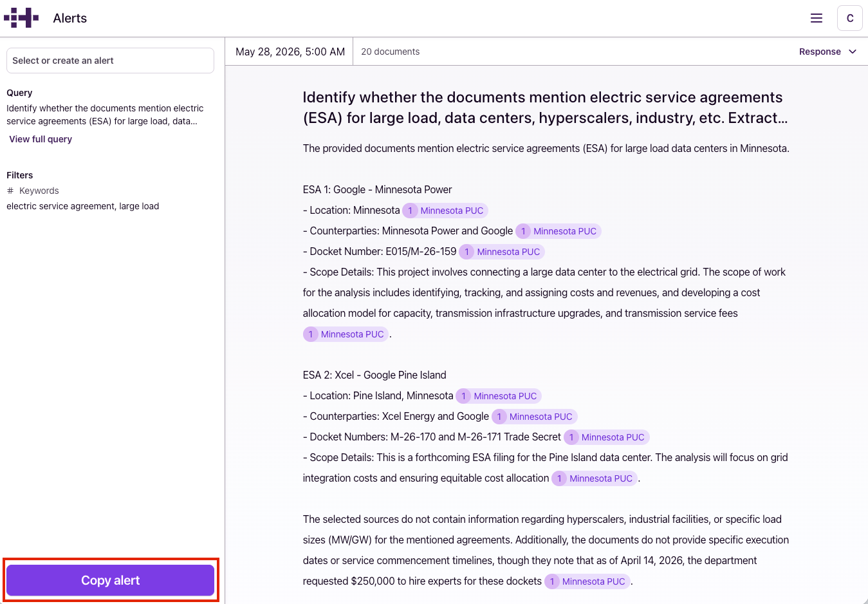Open Minnesota PUC citation after Docket E015/M-26-159
This screenshot has width=868, height=604.
502,252
